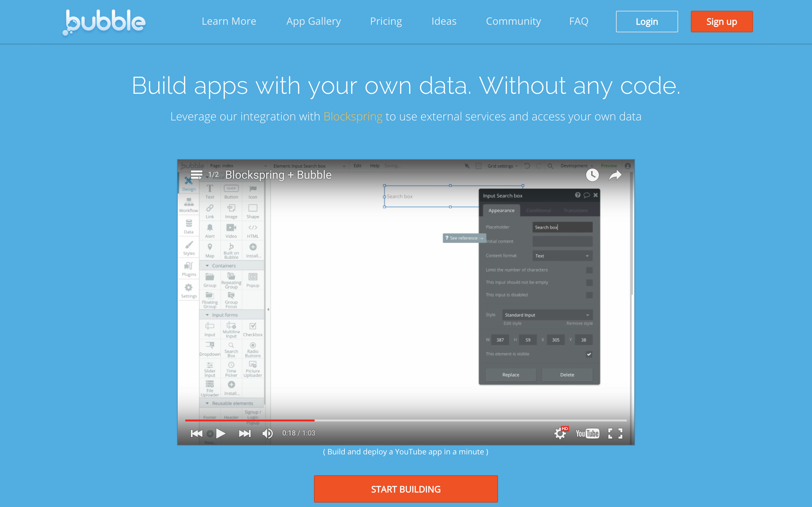Go to previous video in playlist

(x=196, y=433)
